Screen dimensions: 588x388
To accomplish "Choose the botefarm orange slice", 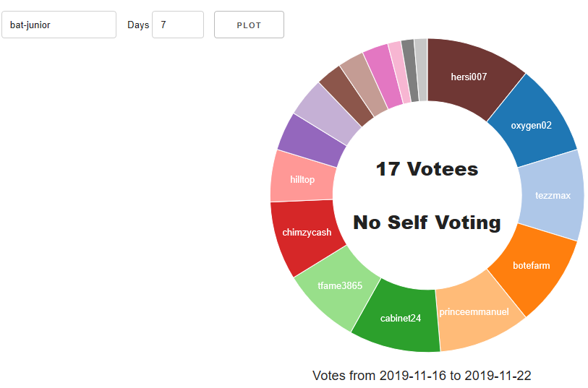I will point(532,266).
